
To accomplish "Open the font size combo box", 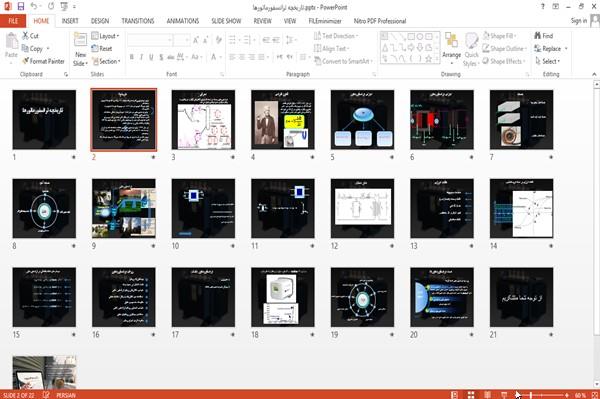I will (x=181, y=40).
